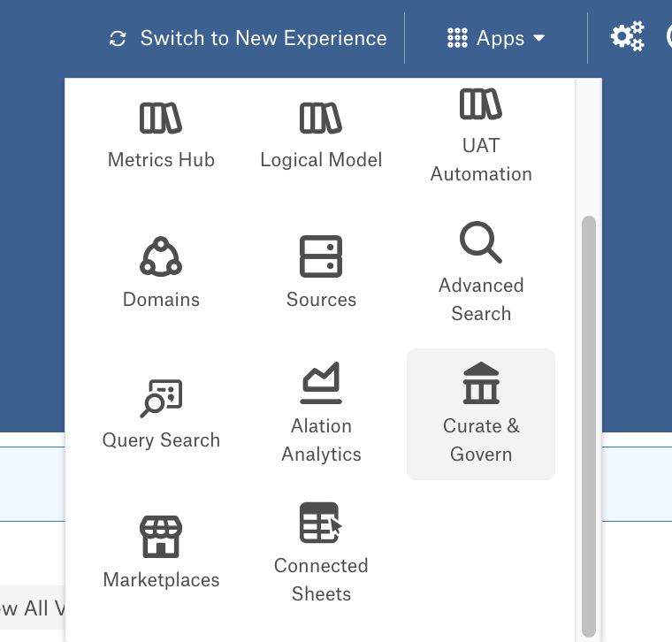This screenshot has height=642, width=672.
Task: Click the Marketplaces label
Action: pyautogui.click(x=161, y=580)
